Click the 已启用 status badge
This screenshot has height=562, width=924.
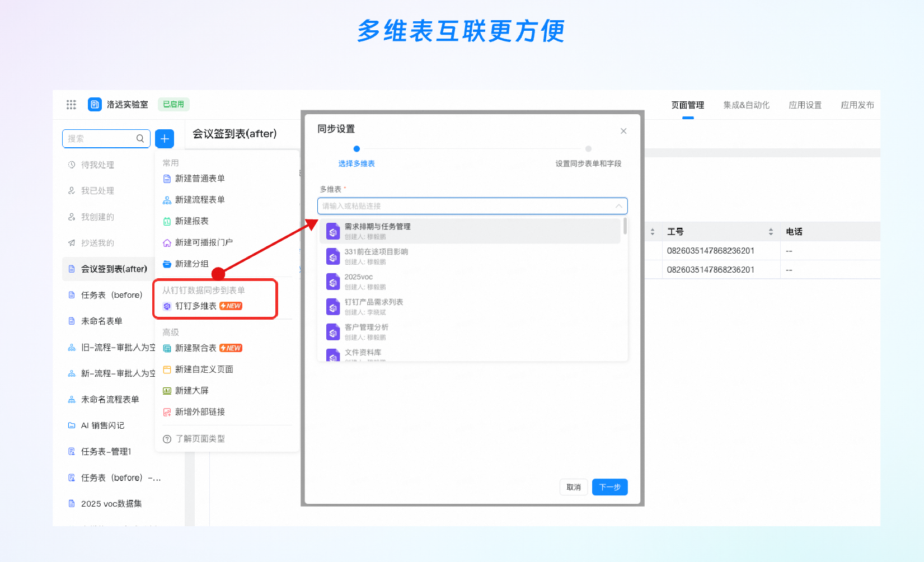click(x=173, y=104)
